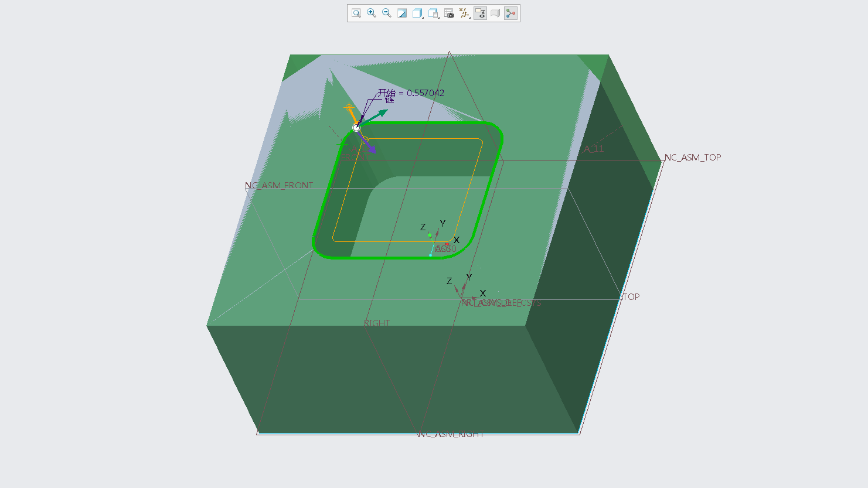Open the View Manager camera icon
This screenshot has width=868, height=488.
pos(449,13)
